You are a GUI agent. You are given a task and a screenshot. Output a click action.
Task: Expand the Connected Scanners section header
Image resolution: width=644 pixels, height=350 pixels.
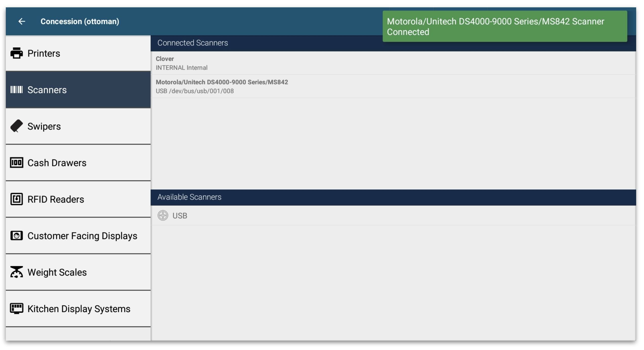[269, 42]
